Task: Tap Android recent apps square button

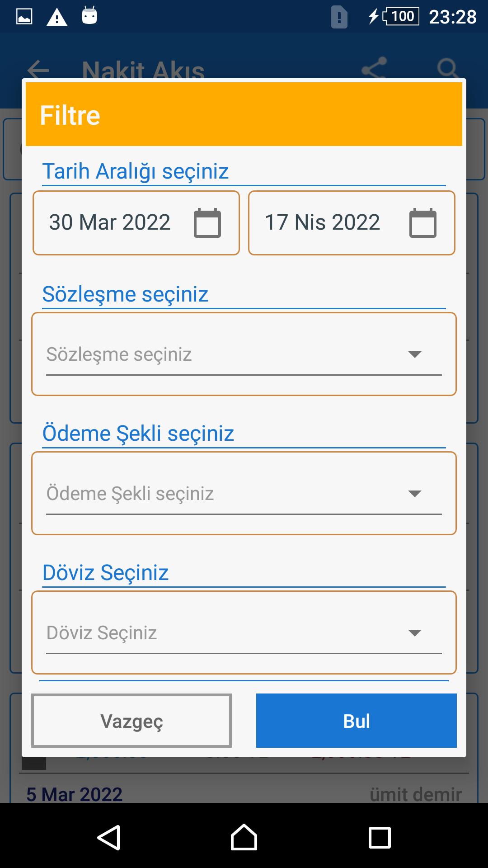Action: [x=380, y=838]
